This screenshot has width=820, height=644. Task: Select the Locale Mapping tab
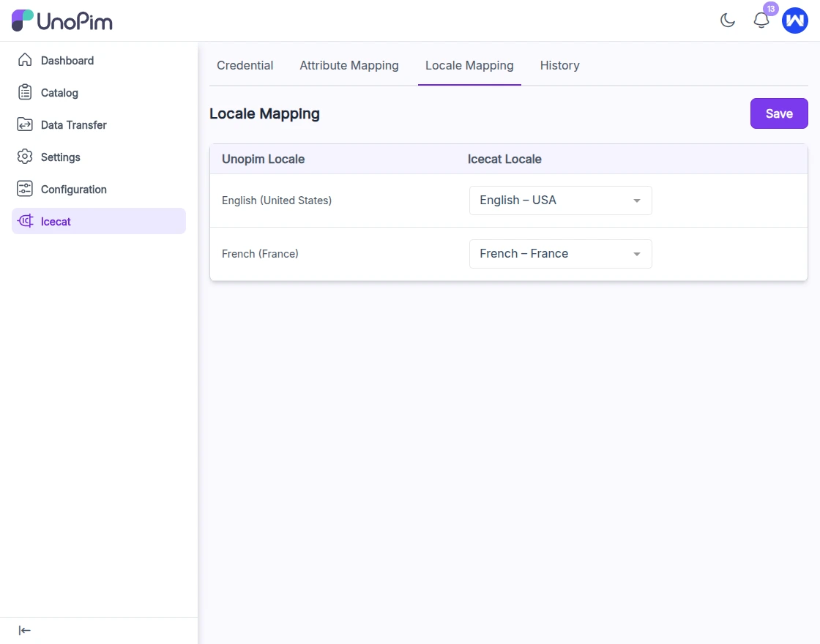pyautogui.click(x=469, y=65)
